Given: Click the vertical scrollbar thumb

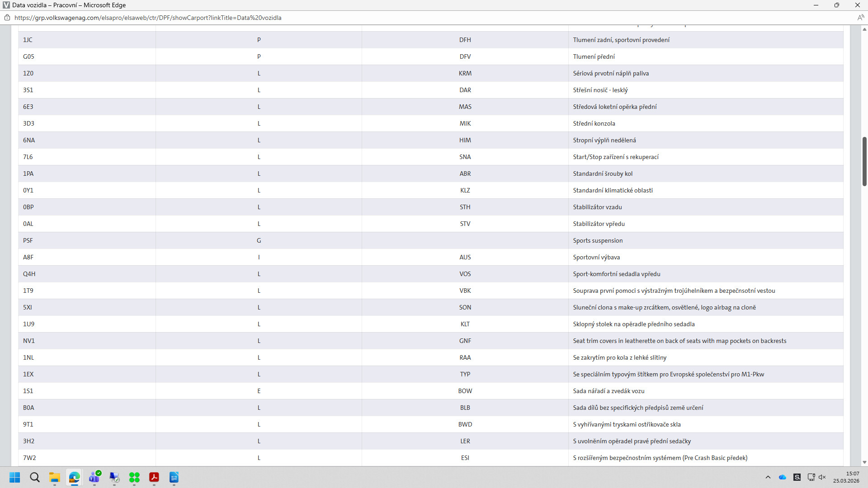Looking at the screenshot, I should coord(864,161).
